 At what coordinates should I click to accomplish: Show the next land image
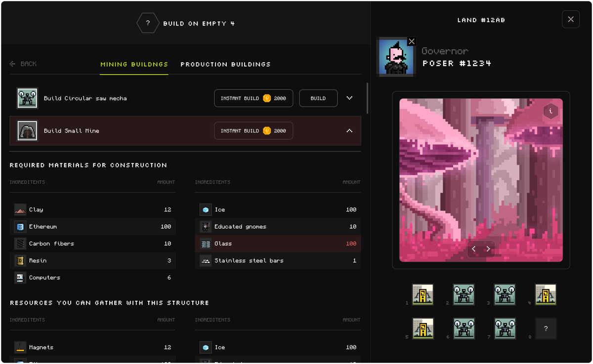488,249
